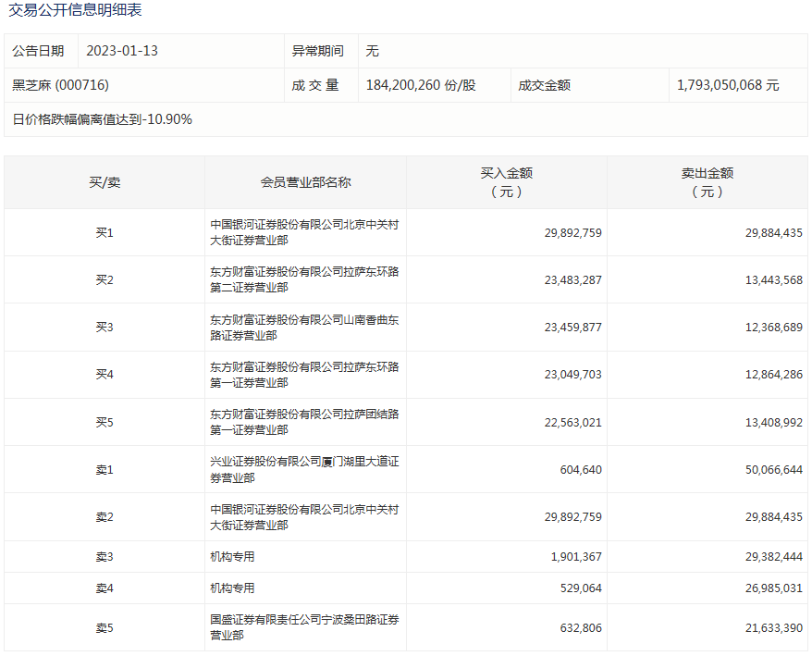The image size is (812, 656).
Task: Open 兴业证券 厦门湖里大道证券营业部
Action: pyautogui.click(x=304, y=469)
